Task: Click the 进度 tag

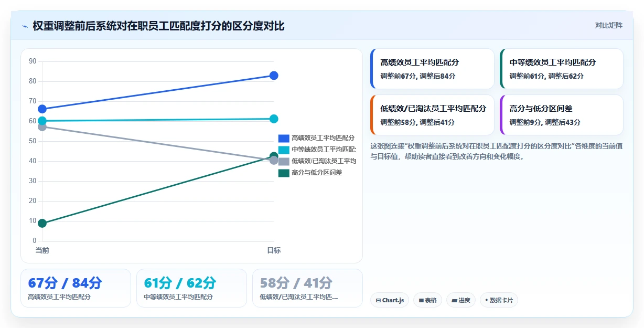Action: (x=461, y=300)
